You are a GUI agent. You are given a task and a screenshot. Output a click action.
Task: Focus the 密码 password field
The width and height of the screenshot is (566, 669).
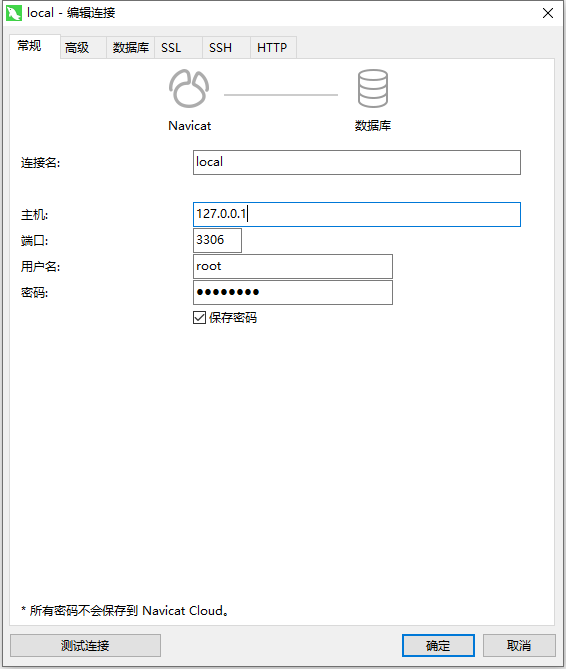[293, 292]
